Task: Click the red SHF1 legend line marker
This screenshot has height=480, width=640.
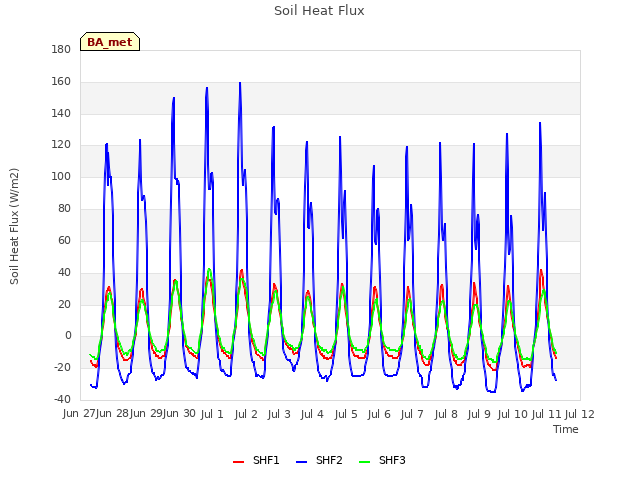Action: click(238, 462)
